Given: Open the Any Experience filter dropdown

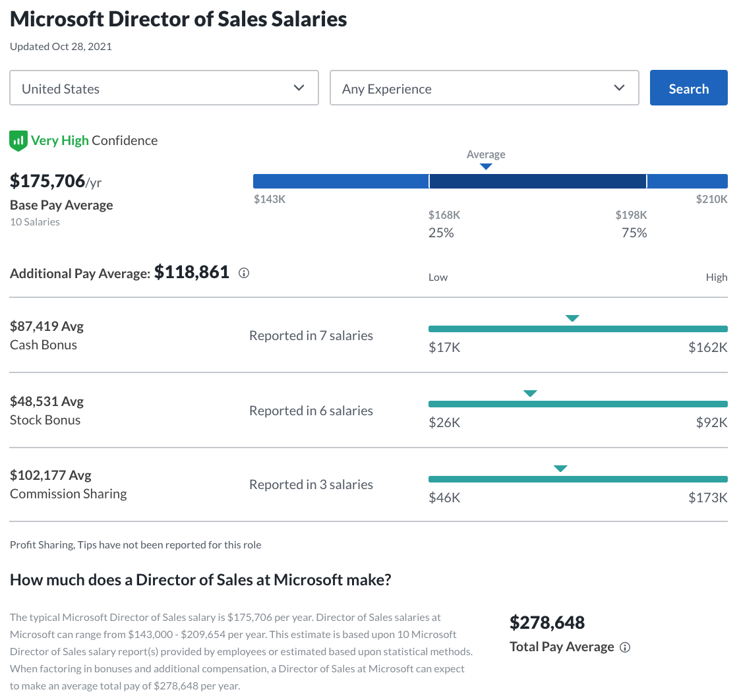Looking at the screenshot, I should coord(485,87).
